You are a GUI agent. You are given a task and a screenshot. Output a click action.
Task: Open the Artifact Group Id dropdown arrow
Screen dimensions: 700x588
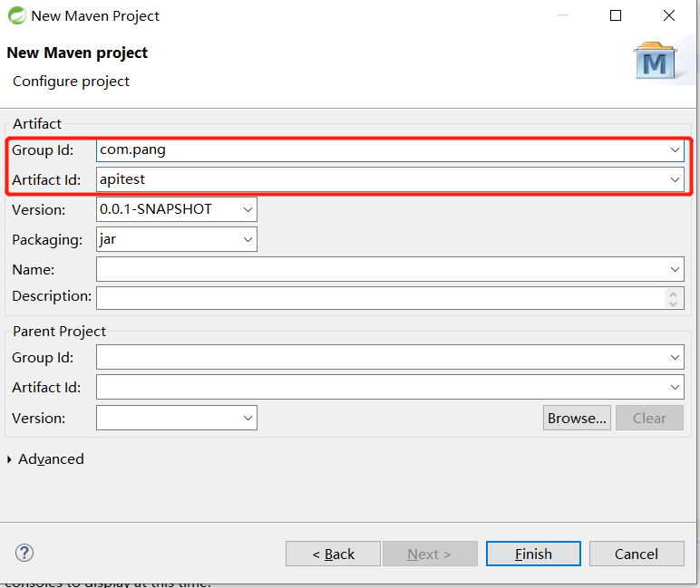(675, 149)
